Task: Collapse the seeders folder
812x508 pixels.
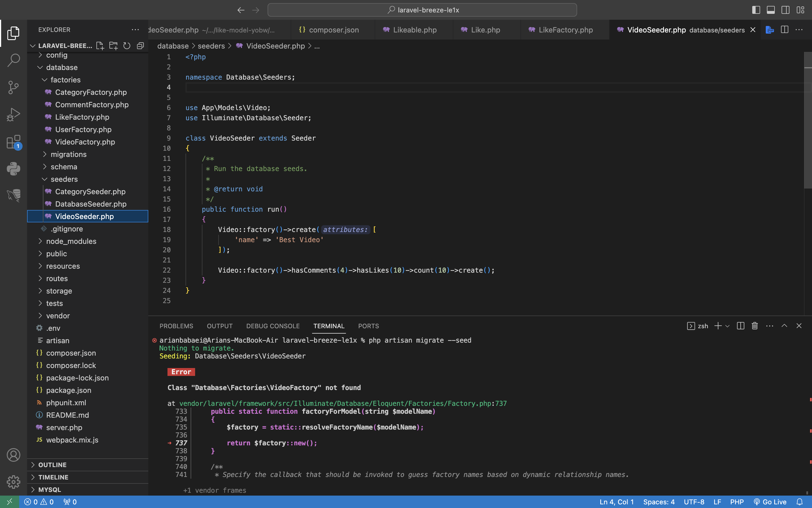Action: 88,179
